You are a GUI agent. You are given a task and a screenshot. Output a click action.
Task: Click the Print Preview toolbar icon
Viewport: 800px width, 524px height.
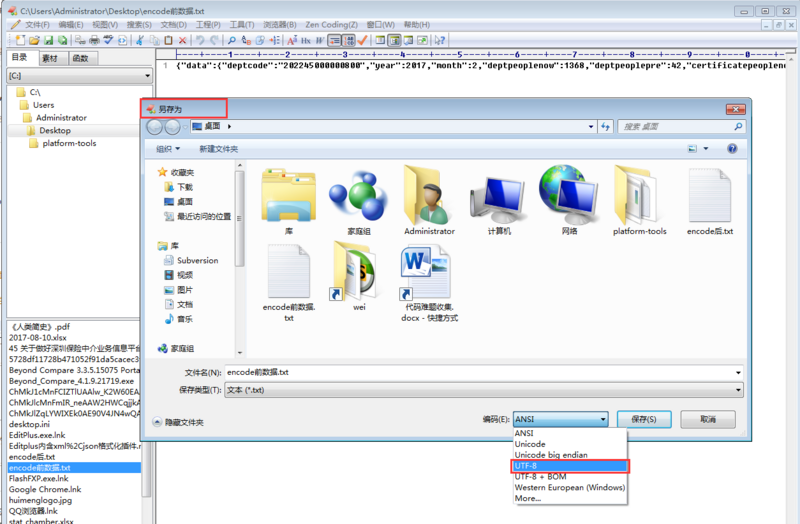point(80,40)
